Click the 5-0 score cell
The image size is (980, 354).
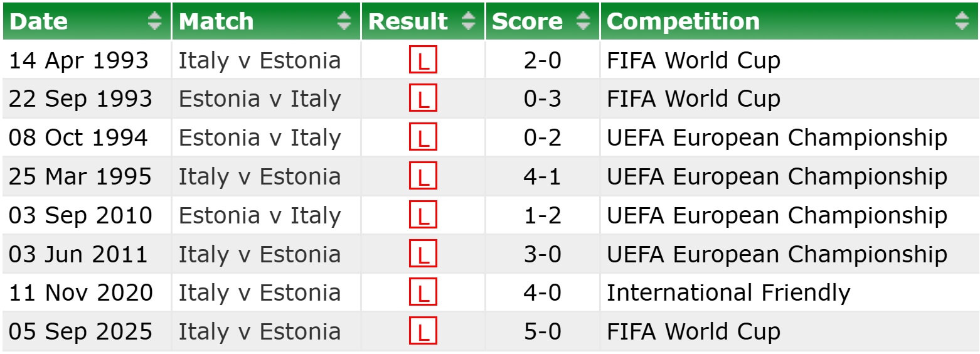[542, 332]
